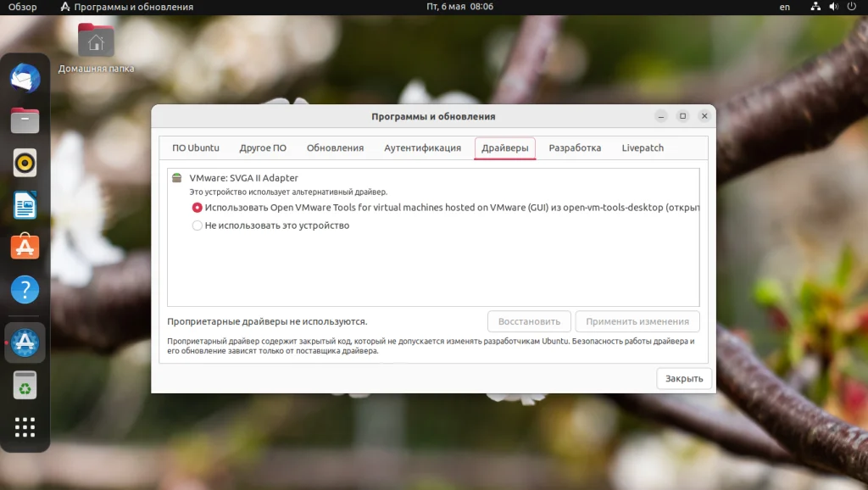Open the Files manager from the dock

pyautogui.click(x=25, y=120)
